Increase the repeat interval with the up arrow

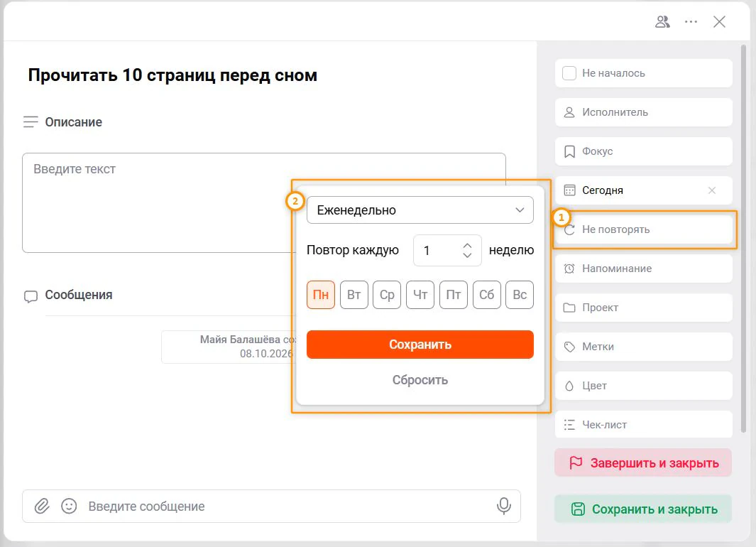pos(467,246)
